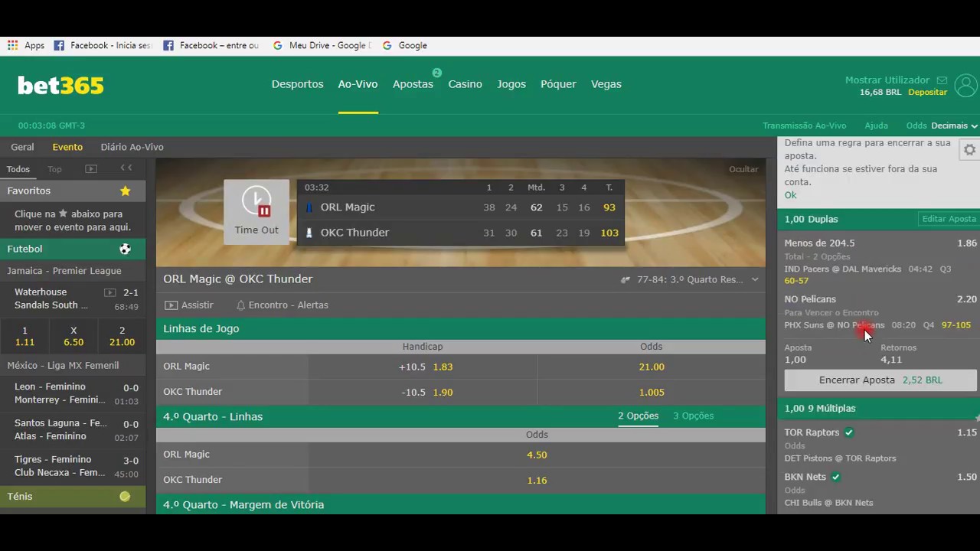Open the Chrome Apps grid icon
This screenshot has width=980, height=551.
pos(12,45)
